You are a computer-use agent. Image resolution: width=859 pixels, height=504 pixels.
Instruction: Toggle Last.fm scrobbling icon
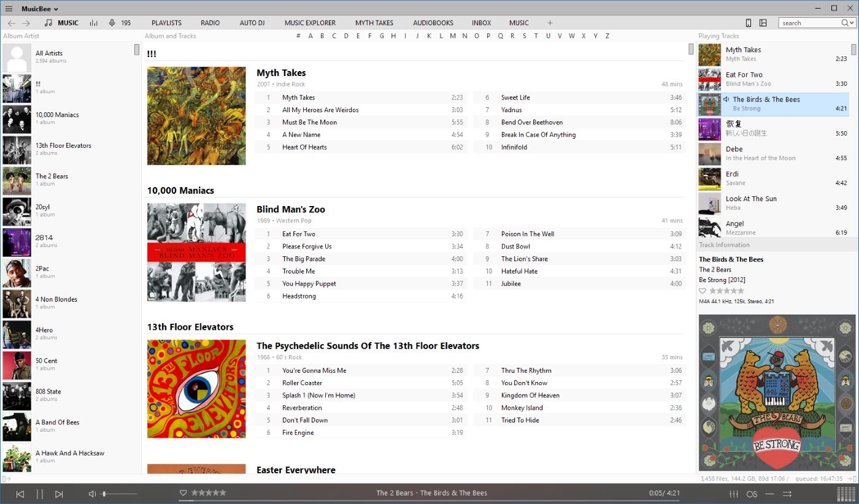pyautogui.click(x=752, y=494)
